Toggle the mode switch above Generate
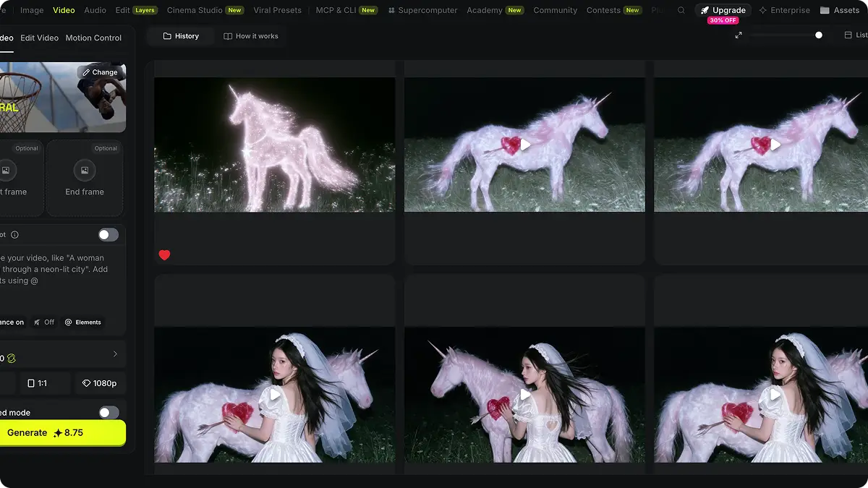The width and height of the screenshot is (868, 488). (109, 412)
